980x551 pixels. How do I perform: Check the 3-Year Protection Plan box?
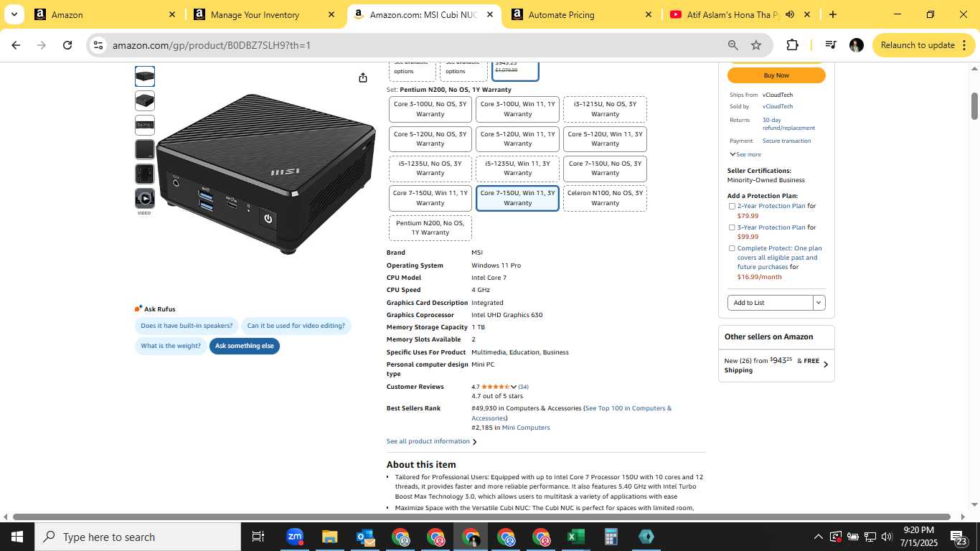[732, 227]
